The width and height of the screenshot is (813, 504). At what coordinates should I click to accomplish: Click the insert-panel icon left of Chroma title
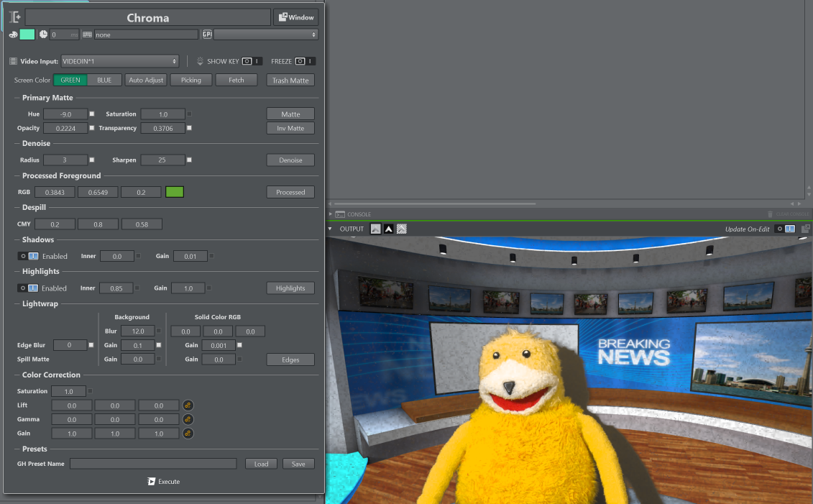(15, 17)
